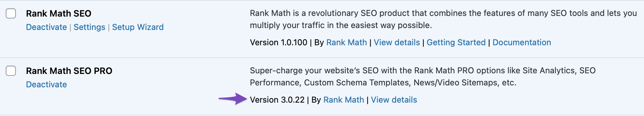Click the Rank Math SEO PRO plugin title
Screen dimensions: 644x116
pos(69,71)
